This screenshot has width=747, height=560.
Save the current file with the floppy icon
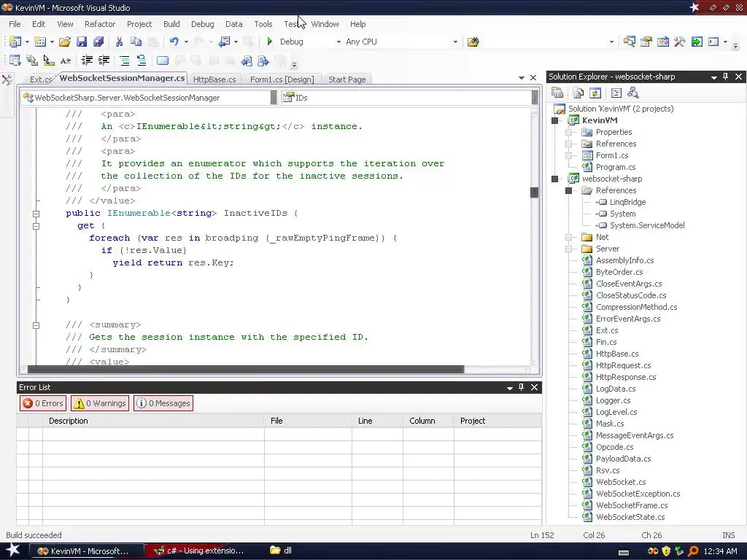click(82, 42)
